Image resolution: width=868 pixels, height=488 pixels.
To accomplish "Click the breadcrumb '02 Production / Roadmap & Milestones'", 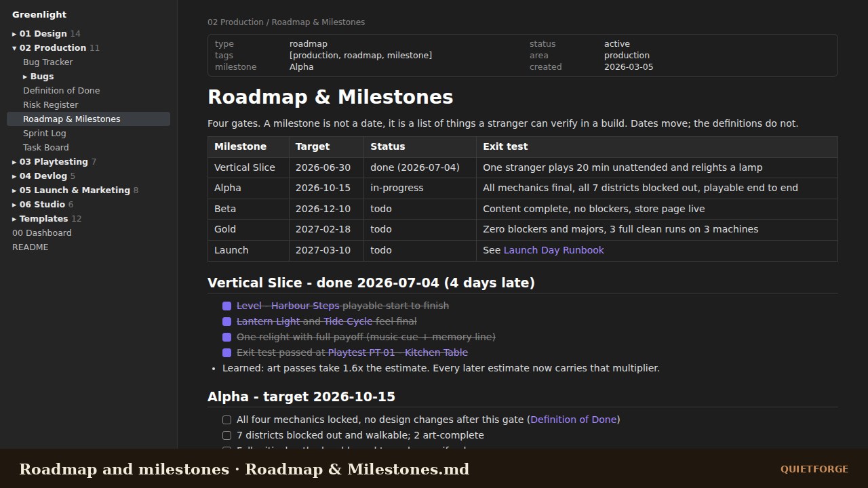I will 286,22.
